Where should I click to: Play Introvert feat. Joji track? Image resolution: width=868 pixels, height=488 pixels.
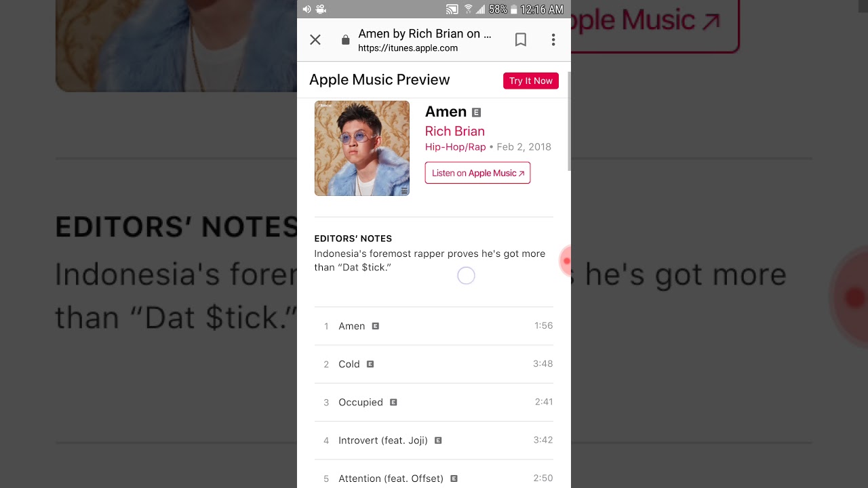pyautogui.click(x=434, y=440)
